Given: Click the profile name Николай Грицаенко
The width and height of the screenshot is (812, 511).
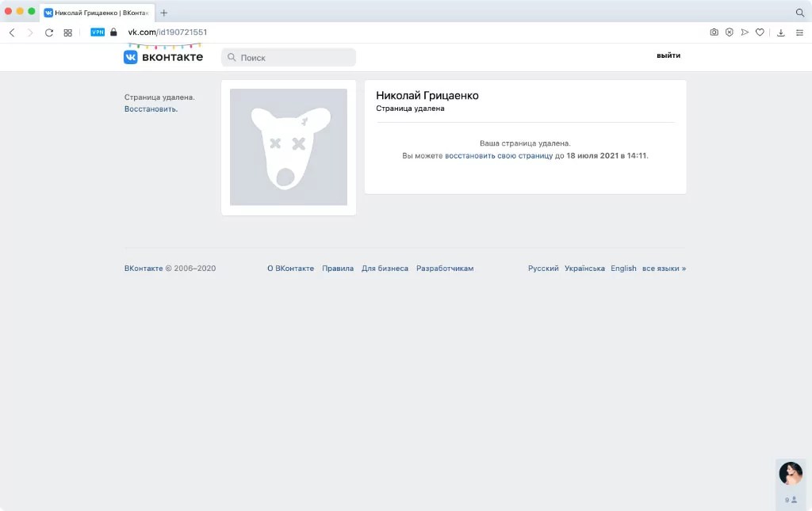Looking at the screenshot, I should tap(427, 95).
